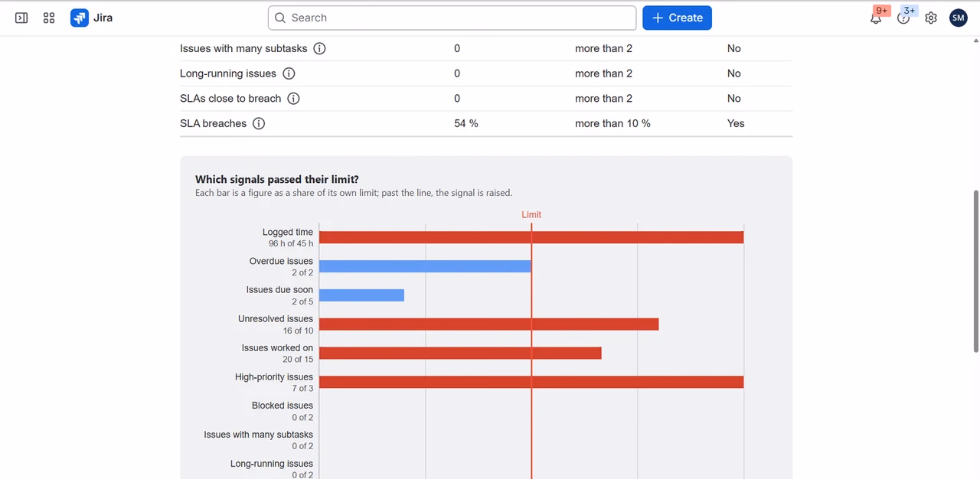Click the "16 of 10" chart label
The height and width of the screenshot is (479, 980).
(298, 331)
